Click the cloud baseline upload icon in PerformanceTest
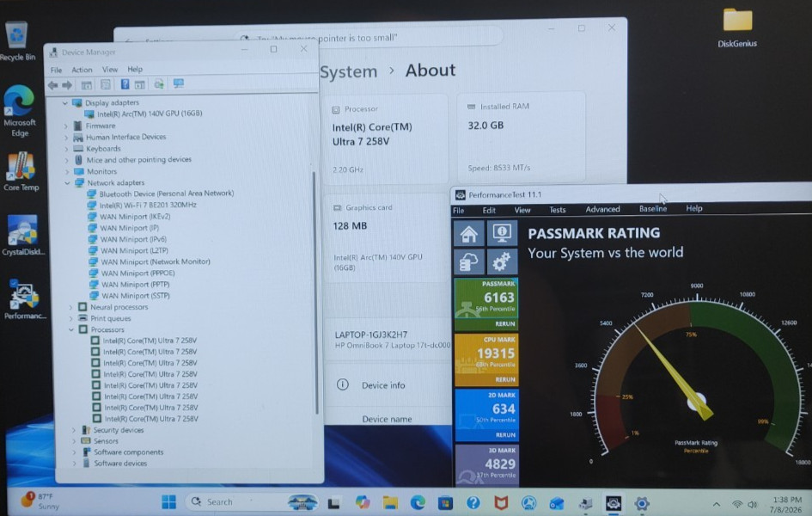Image resolution: width=812 pixels, height=516 pixels. click(x=468, y=261)
